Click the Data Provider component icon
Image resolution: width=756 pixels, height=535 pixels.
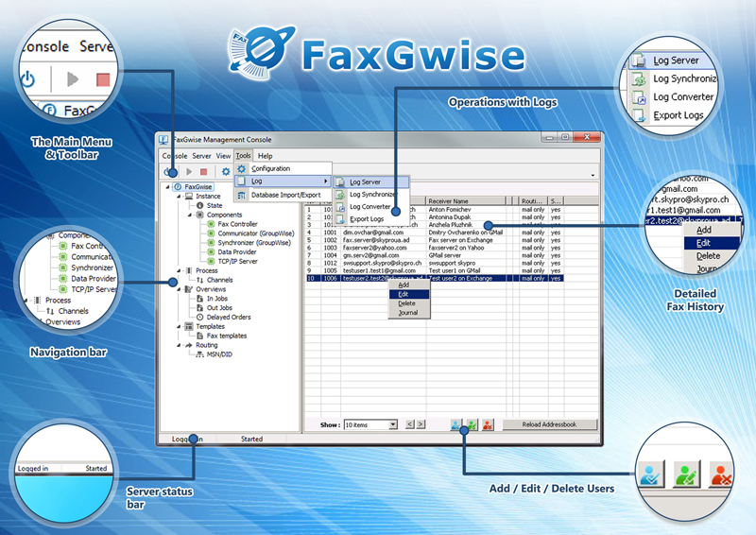tap(211, 251)
